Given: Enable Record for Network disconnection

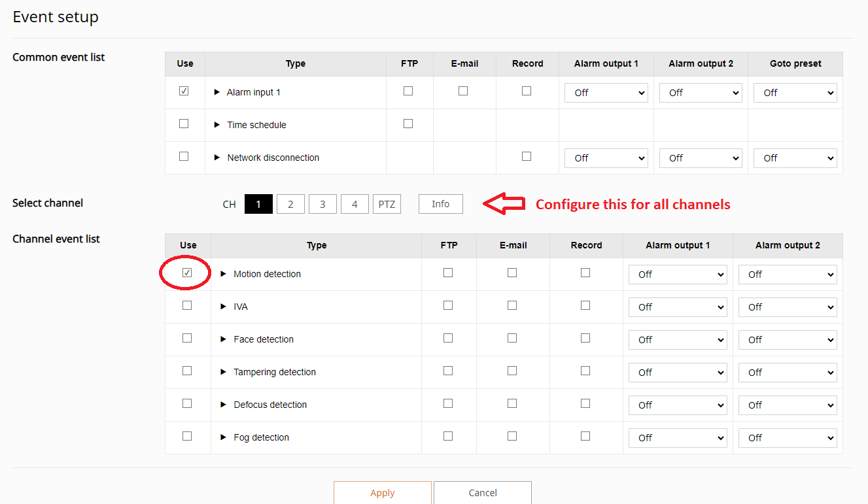Looking at the screenshot, I should point(527,156).
